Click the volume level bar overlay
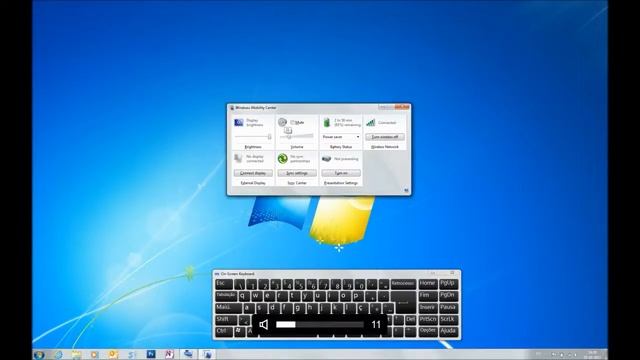 point(320,324)
